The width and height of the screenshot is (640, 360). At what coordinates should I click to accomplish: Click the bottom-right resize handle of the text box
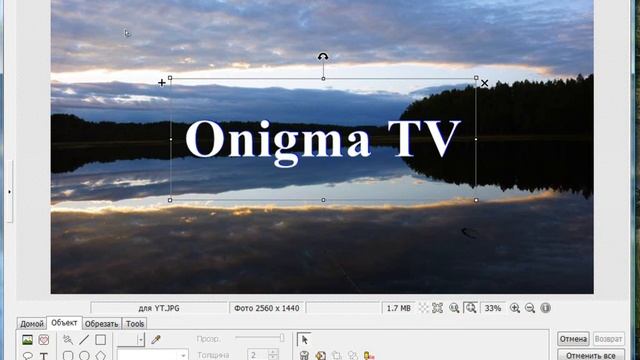tap(476, 200)
